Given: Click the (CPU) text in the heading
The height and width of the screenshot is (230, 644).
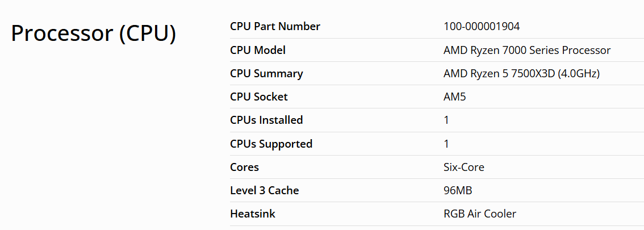Looking at the screenshot, I should (x=147, y=34).
